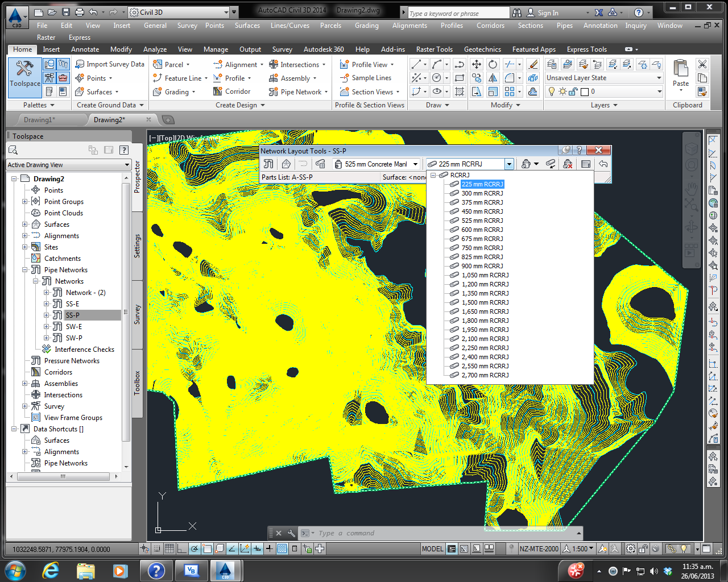Click Import Survey Data button
Image resolution: width=728 pixels, height=582 pixels.
pos(110,64)
